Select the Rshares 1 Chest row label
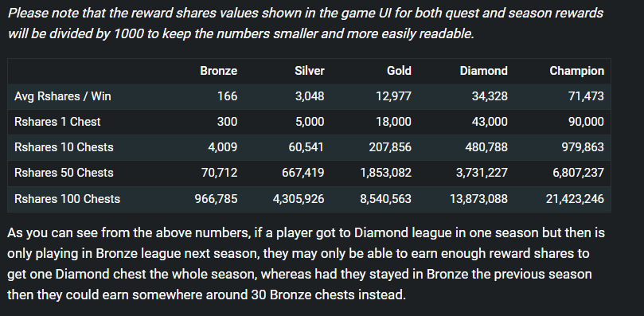The height and width of the screenshot is (316, 644). click(57, 122)
